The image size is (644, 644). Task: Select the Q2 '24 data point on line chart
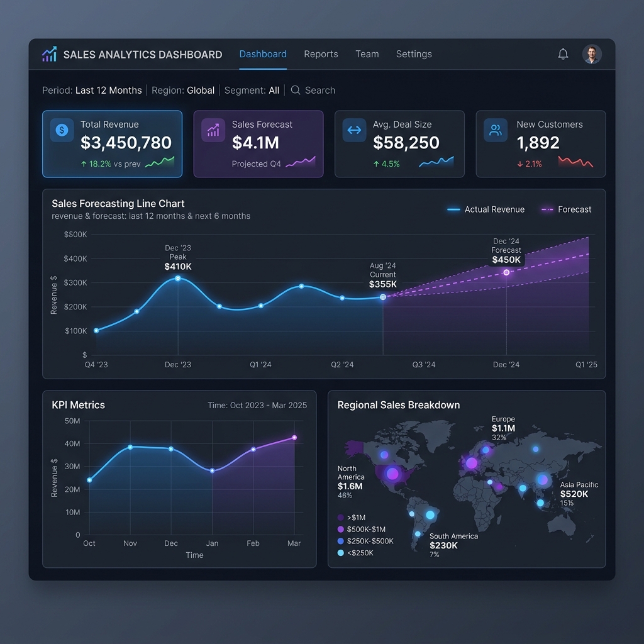342,297
